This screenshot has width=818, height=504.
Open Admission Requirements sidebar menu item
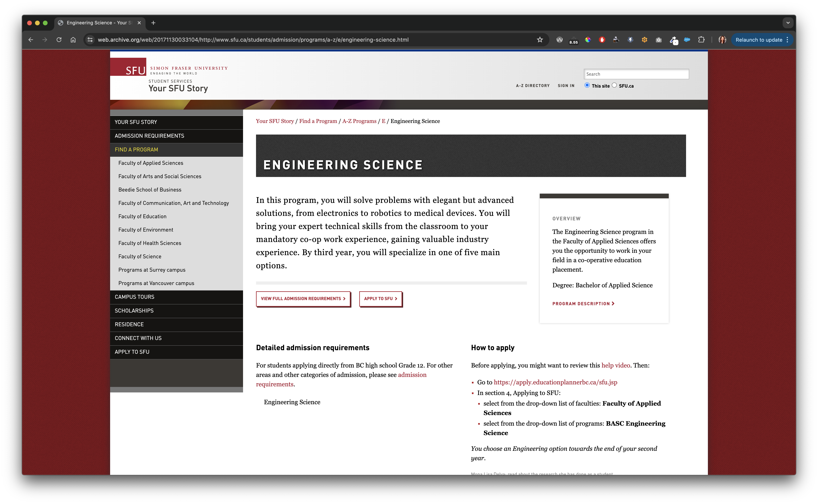149,136
